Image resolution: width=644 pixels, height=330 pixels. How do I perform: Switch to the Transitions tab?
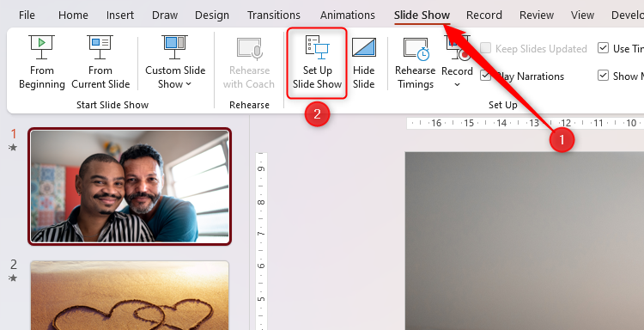tap(274, 15)
